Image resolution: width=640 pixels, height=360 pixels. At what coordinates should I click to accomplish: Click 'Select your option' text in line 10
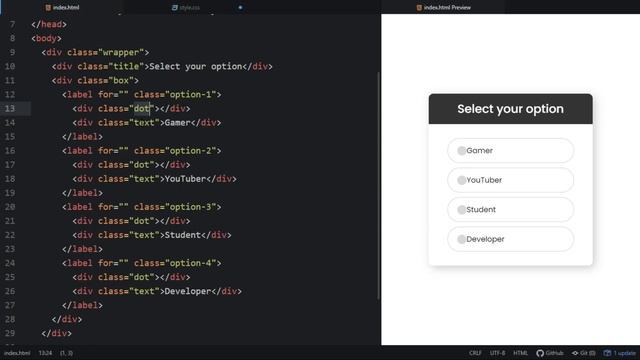(196, 66)
